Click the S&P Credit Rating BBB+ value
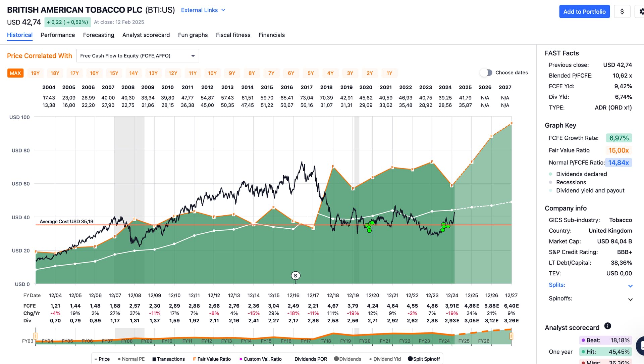 [x=625, y=252]
